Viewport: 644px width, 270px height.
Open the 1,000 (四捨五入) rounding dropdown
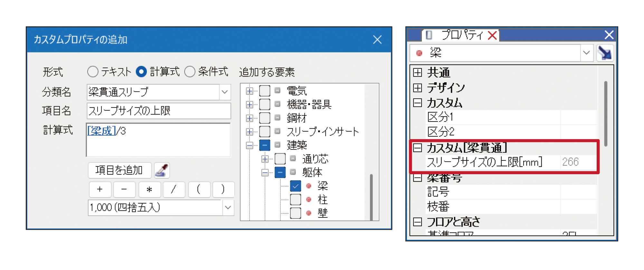coord(228,208)
